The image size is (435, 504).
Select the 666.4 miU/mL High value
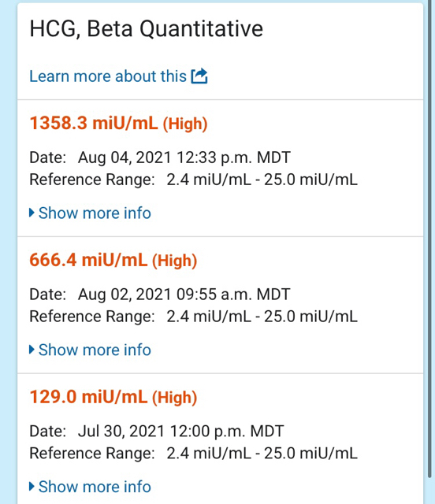(113, 261)
